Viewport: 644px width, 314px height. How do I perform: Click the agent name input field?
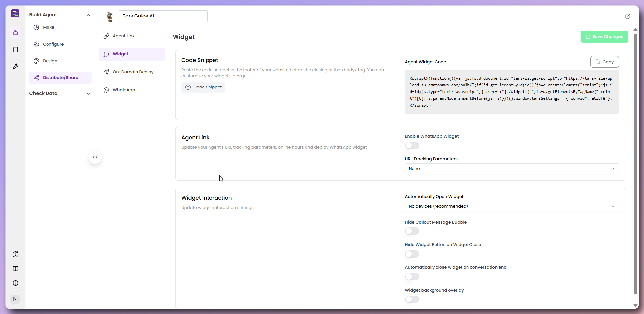coord(163,16)
